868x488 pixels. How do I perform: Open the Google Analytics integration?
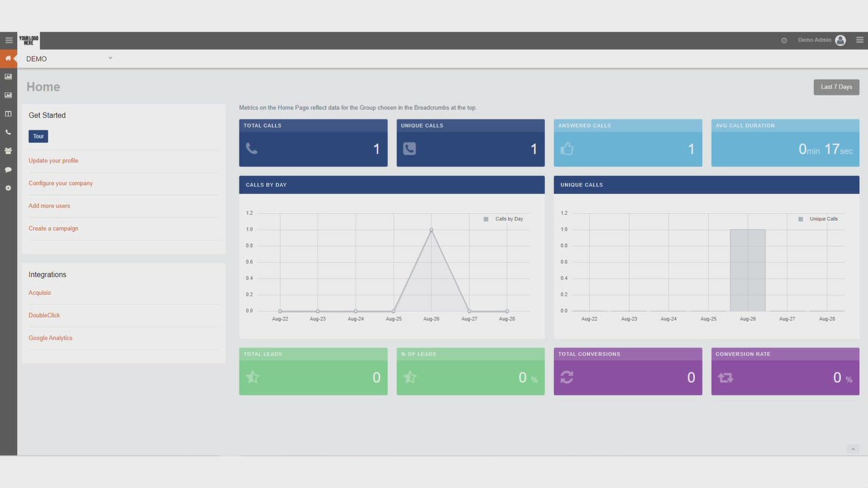coord(50,338)
